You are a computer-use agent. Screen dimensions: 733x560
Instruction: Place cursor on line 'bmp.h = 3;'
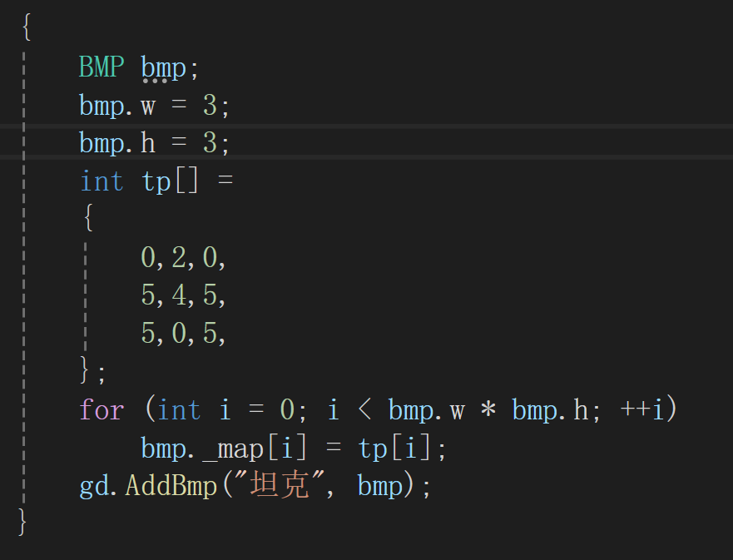tap(154, 142)
